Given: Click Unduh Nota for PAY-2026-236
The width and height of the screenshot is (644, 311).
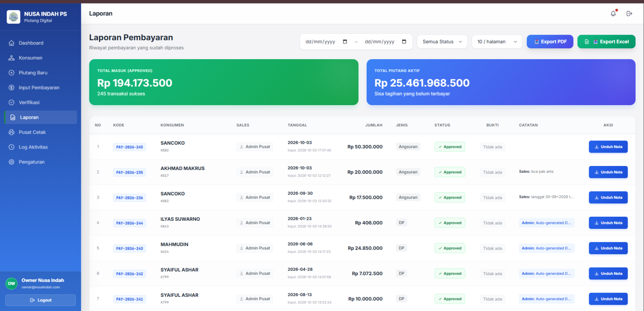Looking at the screenshot, I should click(608, 197).
